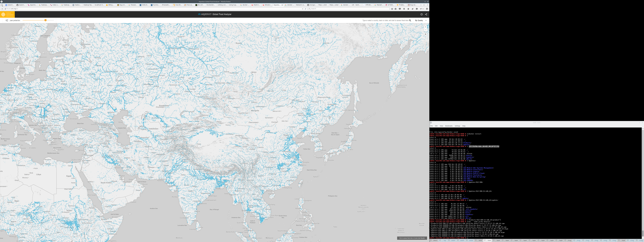Screen dimensions: 644x242
Task: Open a new Firefox tab with plus
Action: point(424,5)
